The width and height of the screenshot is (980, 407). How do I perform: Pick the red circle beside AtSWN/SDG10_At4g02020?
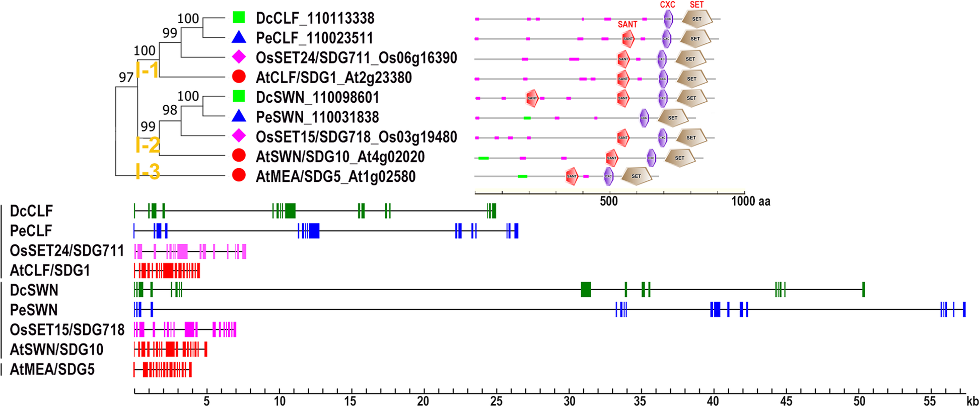[x=239, y=156]
